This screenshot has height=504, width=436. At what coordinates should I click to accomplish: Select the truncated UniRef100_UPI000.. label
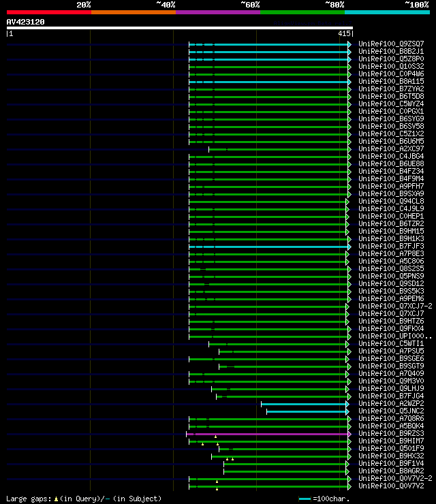pyautogui.click(x=395, y=336)
